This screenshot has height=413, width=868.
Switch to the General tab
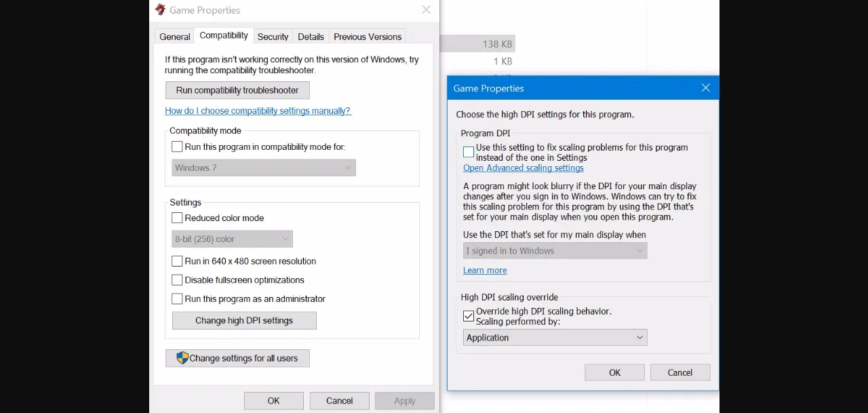tap(175, 37)
